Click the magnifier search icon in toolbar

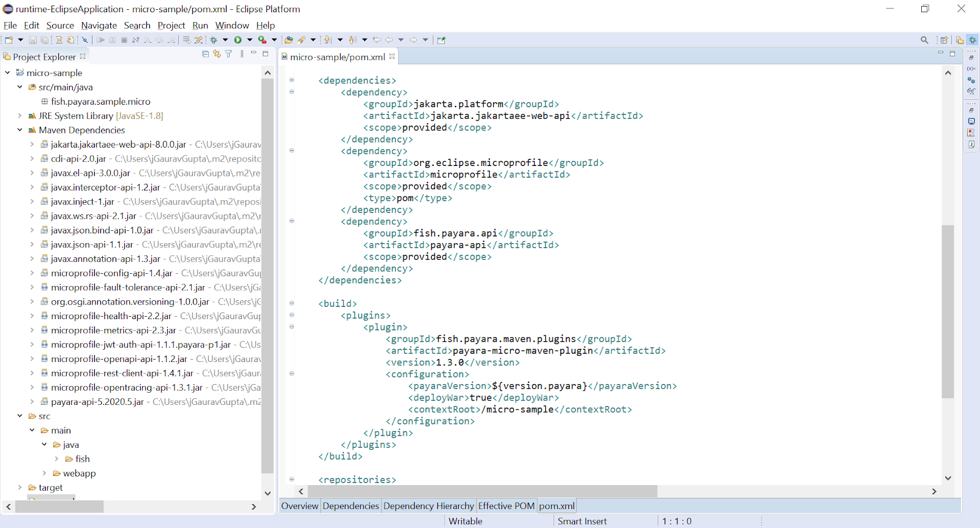click(x=924, y=40)
